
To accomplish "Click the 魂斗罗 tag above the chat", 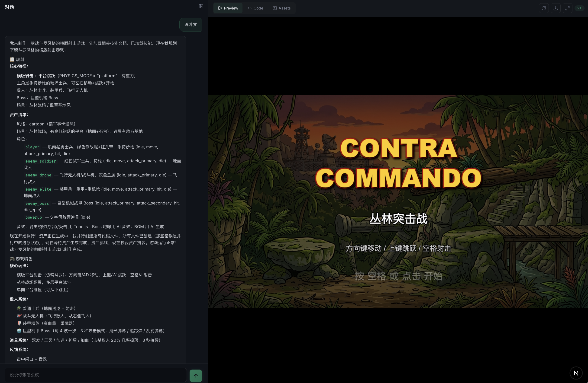I will (x=191, y=24).
